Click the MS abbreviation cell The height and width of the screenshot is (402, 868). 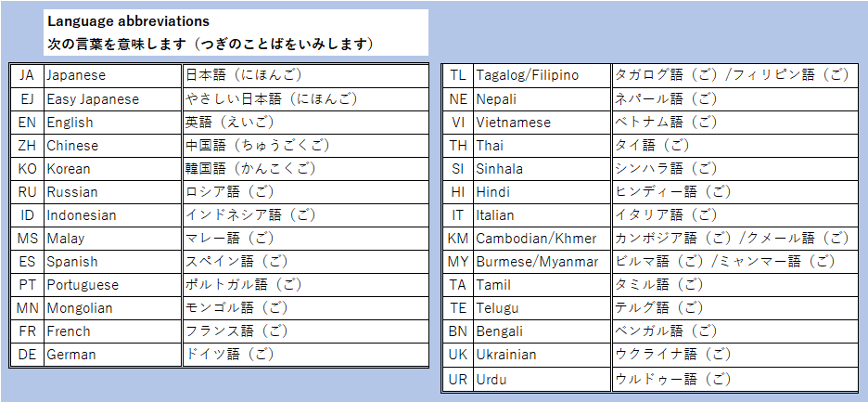pos(27,238)
